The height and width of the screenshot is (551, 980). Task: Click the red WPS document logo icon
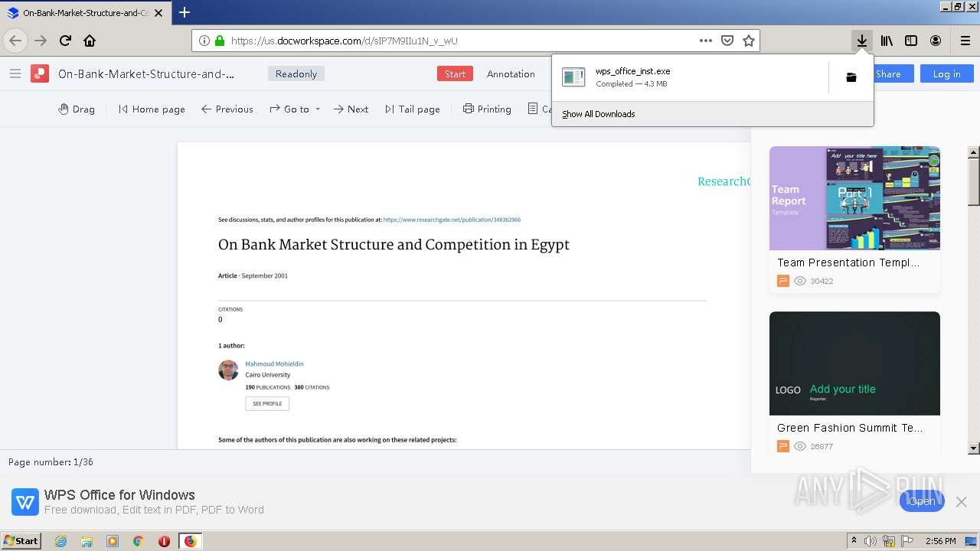(40, 73)
